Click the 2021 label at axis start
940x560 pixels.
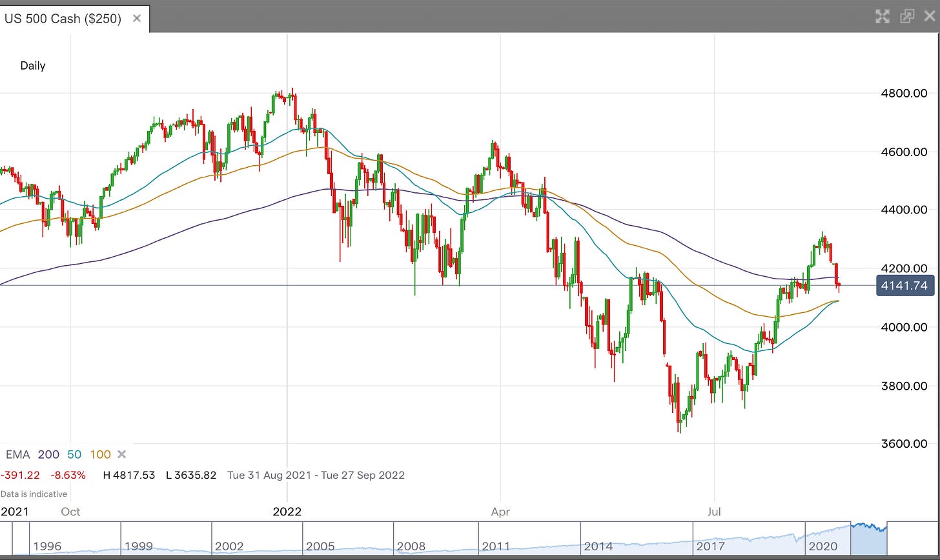(x=14, y=512)
